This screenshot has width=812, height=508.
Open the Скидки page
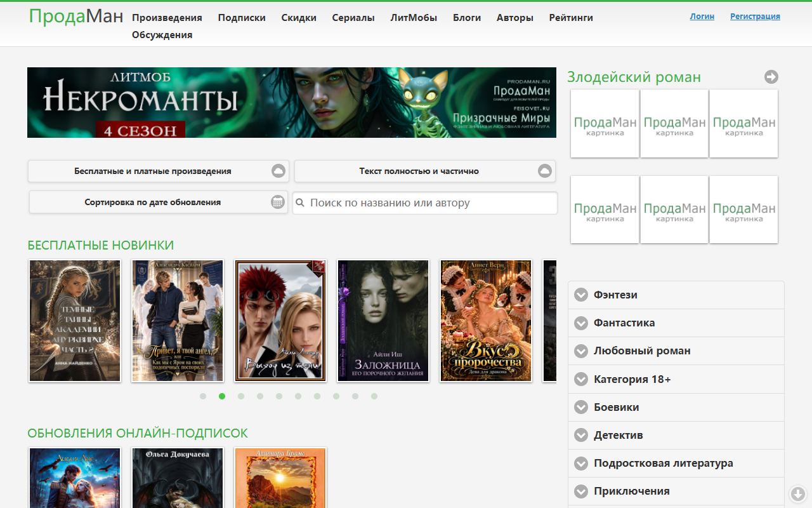pyautogui.click(x=299, y=18)
